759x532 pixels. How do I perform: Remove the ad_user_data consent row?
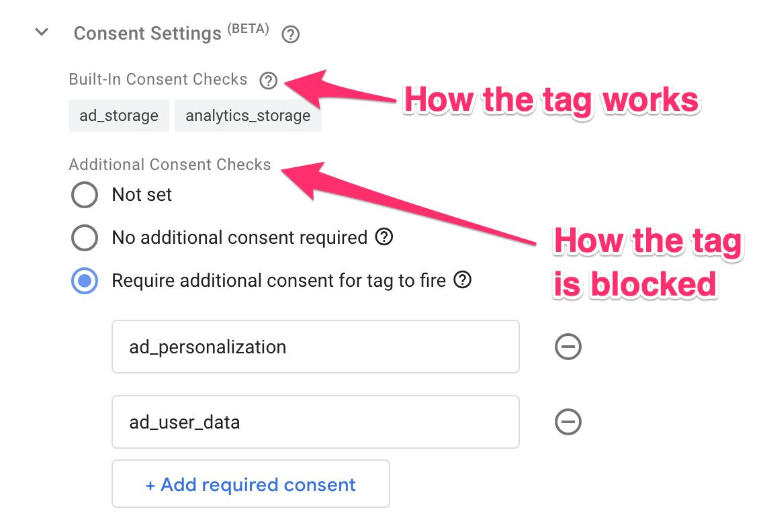[568, 422]
